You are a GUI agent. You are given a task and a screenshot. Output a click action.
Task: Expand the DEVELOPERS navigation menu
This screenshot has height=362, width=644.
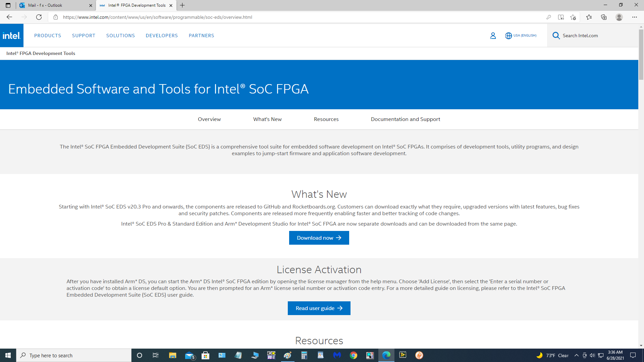162,36
